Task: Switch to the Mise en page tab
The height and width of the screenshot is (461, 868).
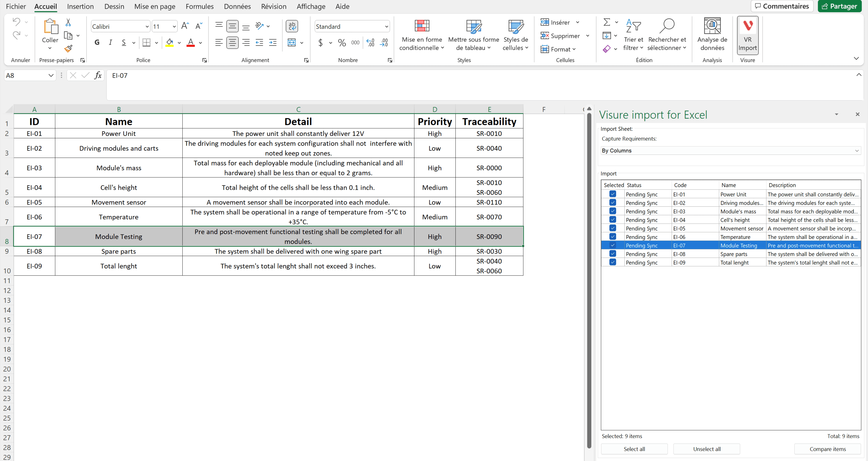Action: point(155,6)
